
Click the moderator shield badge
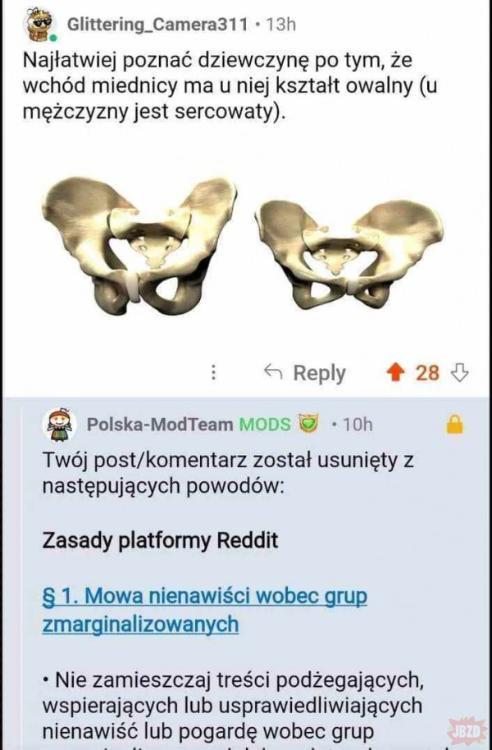coord(308,423)
